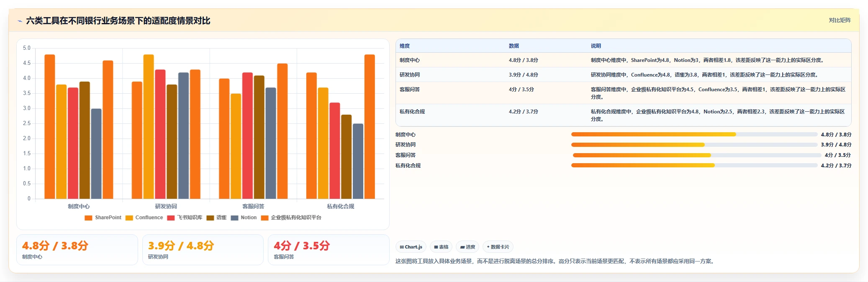Click Notion bar in 制度中心 chart group

tap(96, 154)
